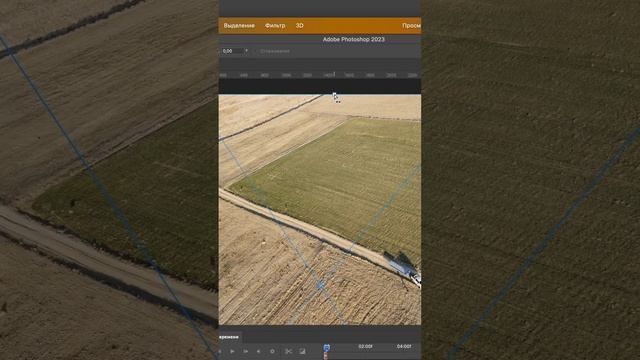Screen dimensions: 640x360
Task: Expand the dropdown arrow beside 0.00 field
Action: 246,51
